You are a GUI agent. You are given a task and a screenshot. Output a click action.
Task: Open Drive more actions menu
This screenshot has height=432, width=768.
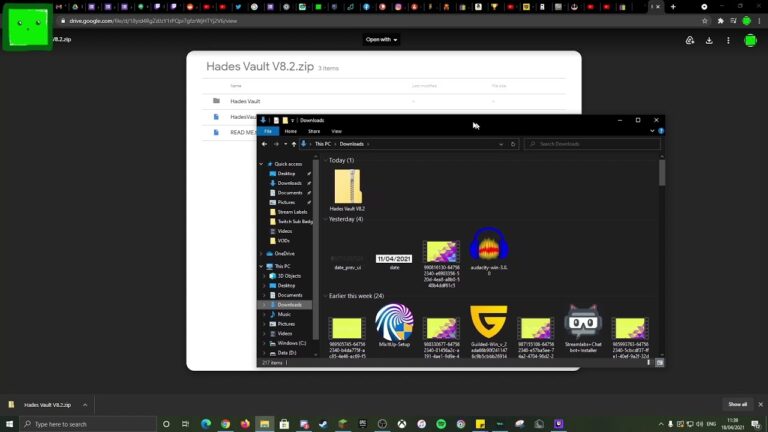click(x=728, y=41)
